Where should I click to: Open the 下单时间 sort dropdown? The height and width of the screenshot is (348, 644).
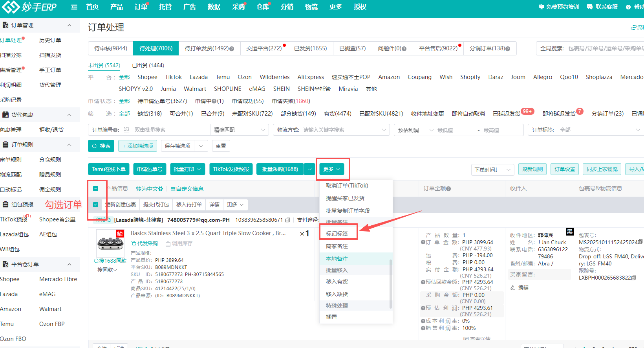492,169
